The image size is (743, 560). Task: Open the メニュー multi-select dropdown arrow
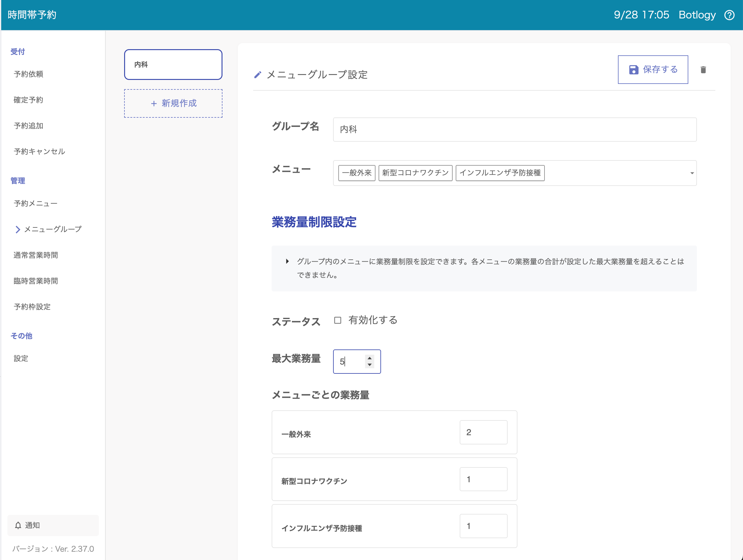(692, 173)
